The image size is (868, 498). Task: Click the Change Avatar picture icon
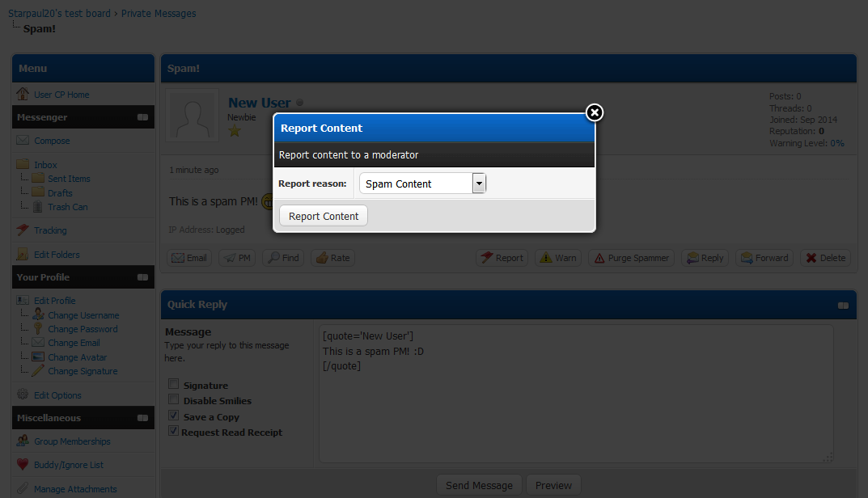tap(38, 357)
